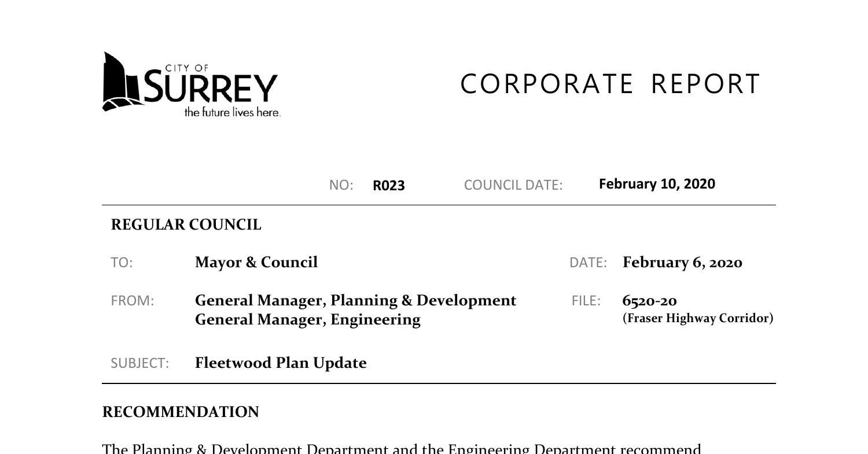Click the council date February 10, 2020
Screen dimensions: 868x454
click(x=657, y=184)
